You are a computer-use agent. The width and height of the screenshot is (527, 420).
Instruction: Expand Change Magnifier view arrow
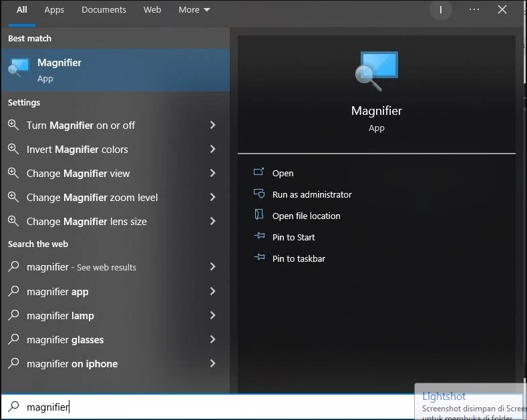coord(212,173)
